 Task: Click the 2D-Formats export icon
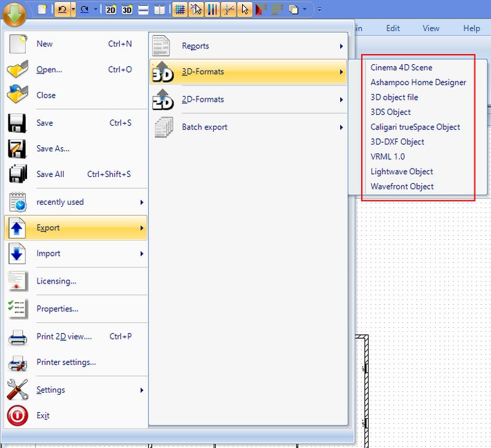pos(163,100)
